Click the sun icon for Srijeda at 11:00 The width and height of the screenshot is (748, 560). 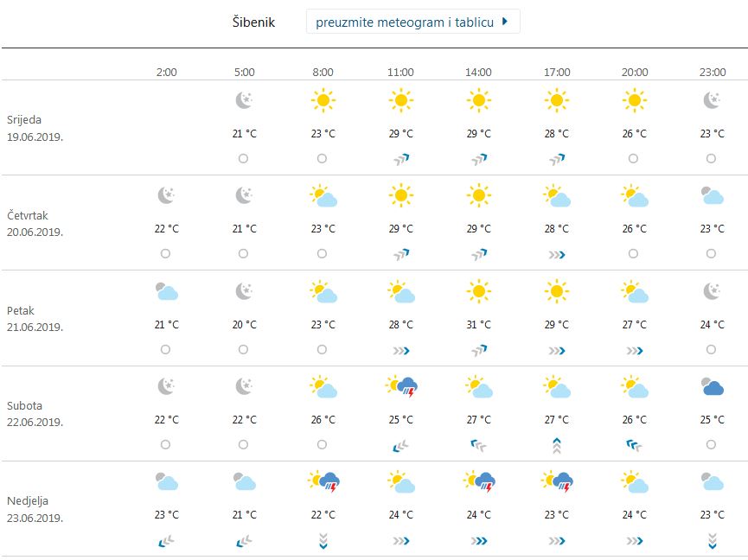tap(400, 99)
